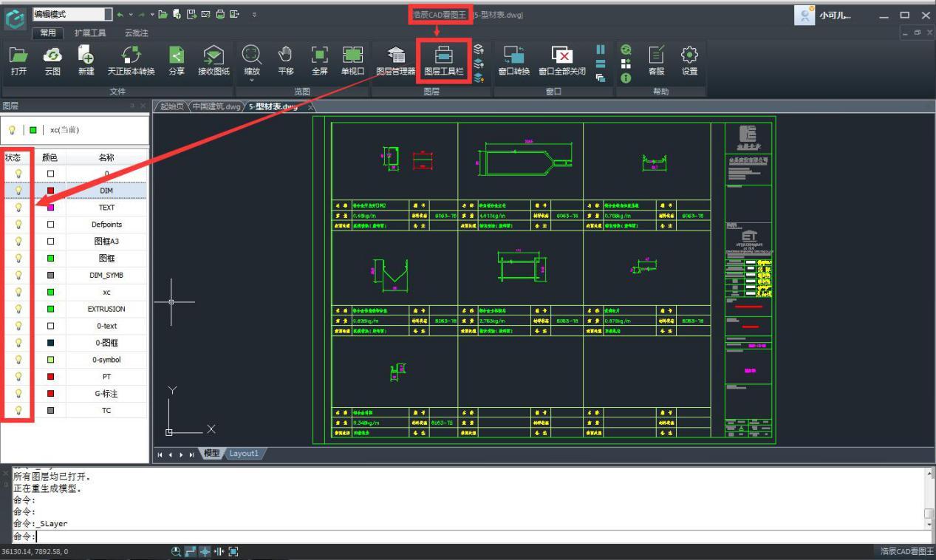The width and height of the screenshot is (936, 560).
Task: Select the 模型 model tab
Action: click(x=211, y=454)
